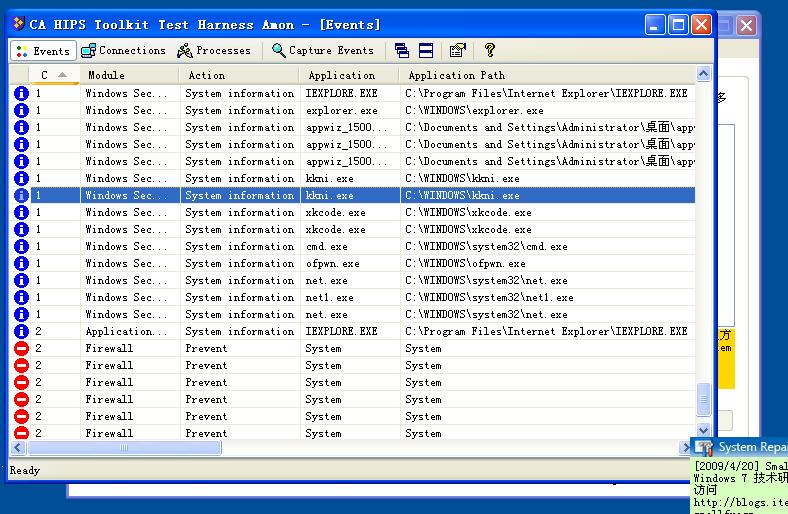
Task: Click the vertical scrollbar down arrow
Action: [x=704, y=433]
